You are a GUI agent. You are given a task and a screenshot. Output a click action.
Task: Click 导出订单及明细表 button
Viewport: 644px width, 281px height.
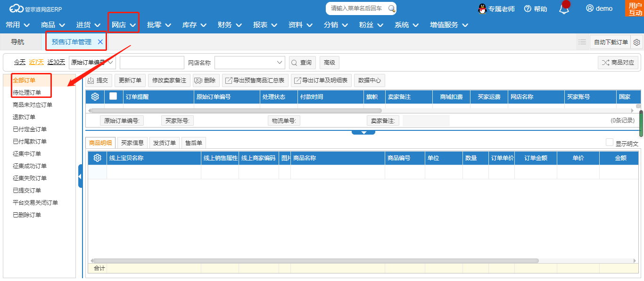click(321, 80)
